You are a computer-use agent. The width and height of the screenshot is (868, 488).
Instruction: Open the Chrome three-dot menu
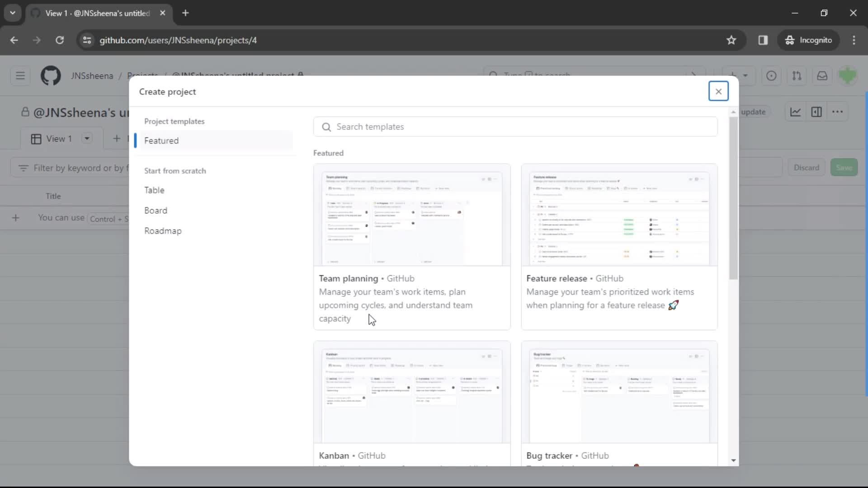pyautogui.click(x=854, y=40)
